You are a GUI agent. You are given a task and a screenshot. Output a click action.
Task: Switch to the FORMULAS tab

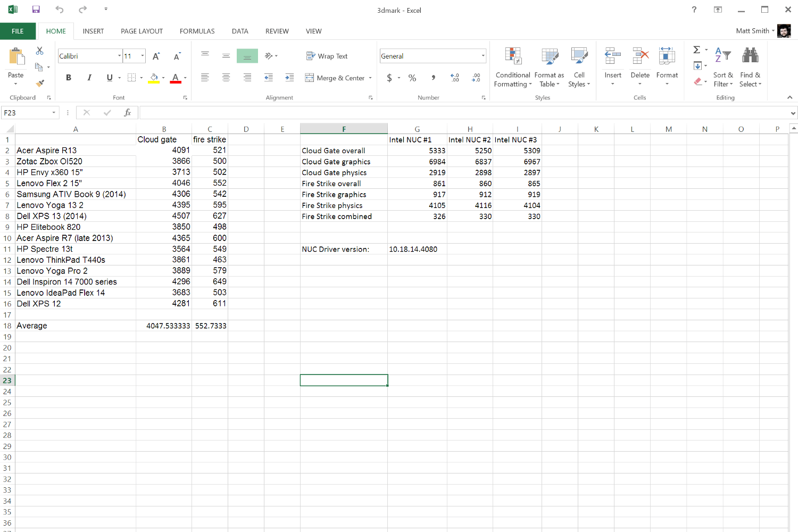tap(197, 31)
